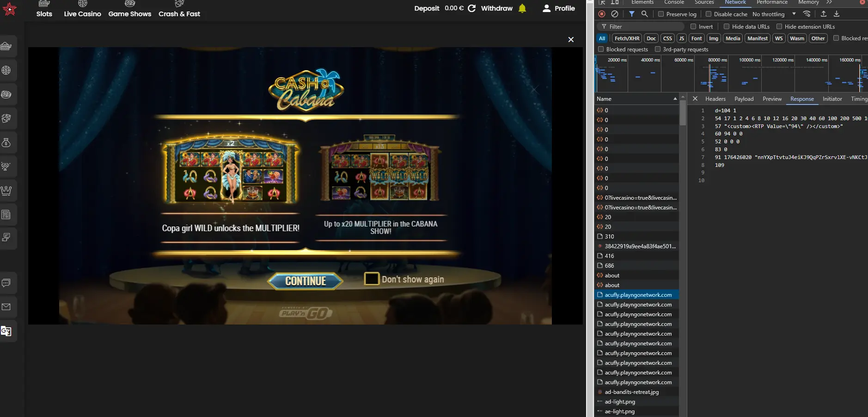Image resolution: width=868 pixels, height=417 pixels.
Task: Filter requests by Img type
Action: (x=714, y=38)
